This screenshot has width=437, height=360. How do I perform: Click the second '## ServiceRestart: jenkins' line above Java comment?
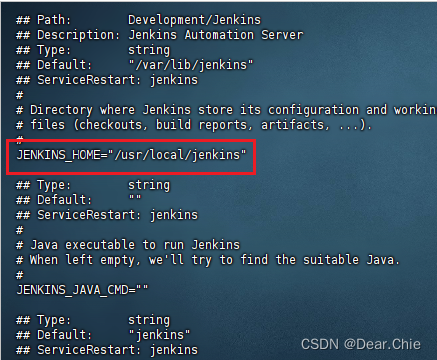(x=107, y=215)
